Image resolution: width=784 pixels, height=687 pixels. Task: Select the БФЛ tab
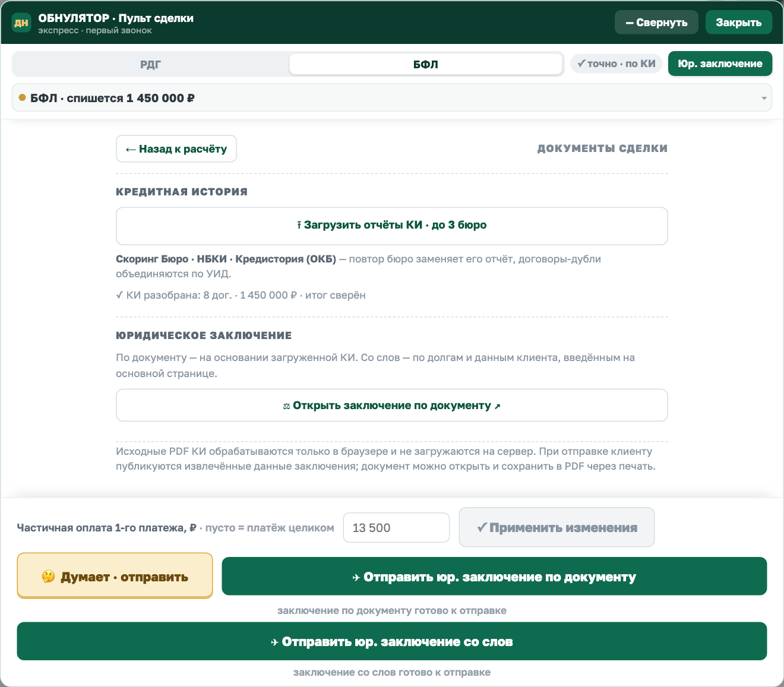(426, 64)
